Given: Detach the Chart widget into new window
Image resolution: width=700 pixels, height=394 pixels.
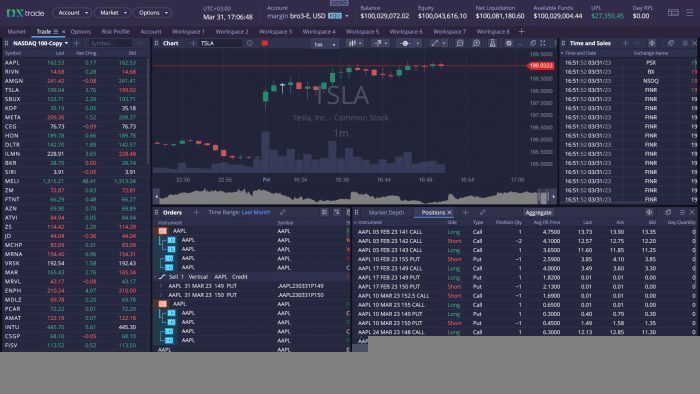Looking at the screenshot, I should point(533,43).
